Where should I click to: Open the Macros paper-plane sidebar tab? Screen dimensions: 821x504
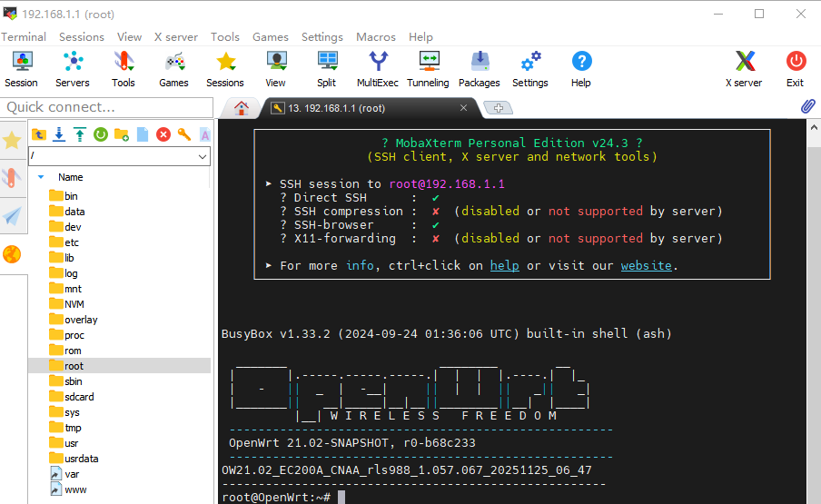[12, 216]
